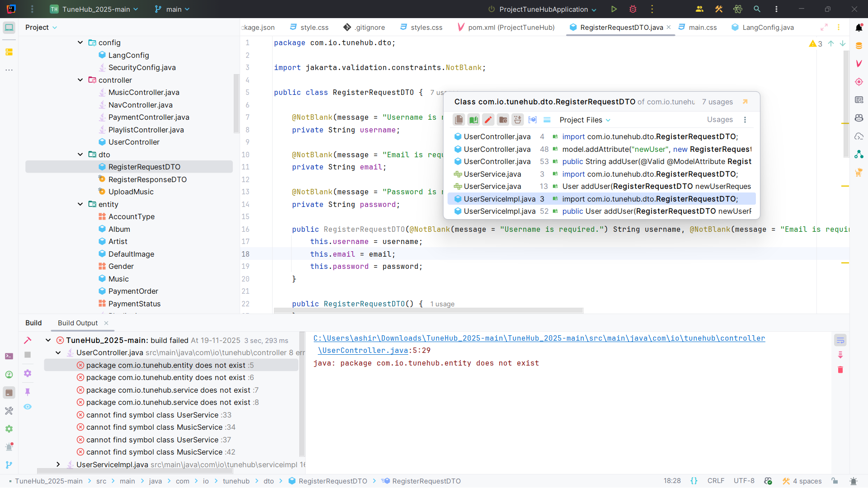
Task: Open the Project Files scope dropdown
Action: (x=585, y=120)
